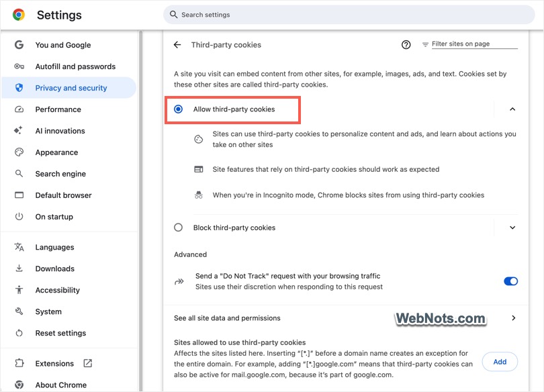Open the Downloads settings
The width and height of the screenshot is (544, 392).
pyautogui.click(x=69, y=268)
